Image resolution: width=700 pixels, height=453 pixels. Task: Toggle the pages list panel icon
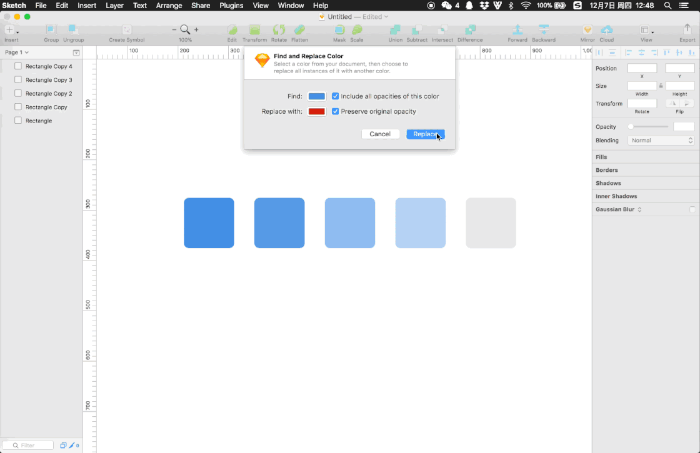point(76,53)
